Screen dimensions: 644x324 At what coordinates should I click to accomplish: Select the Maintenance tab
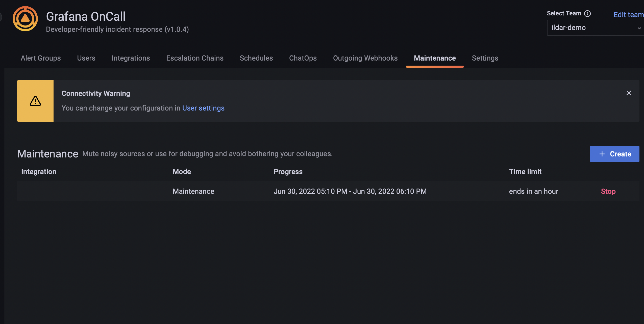tap(435, 58)
